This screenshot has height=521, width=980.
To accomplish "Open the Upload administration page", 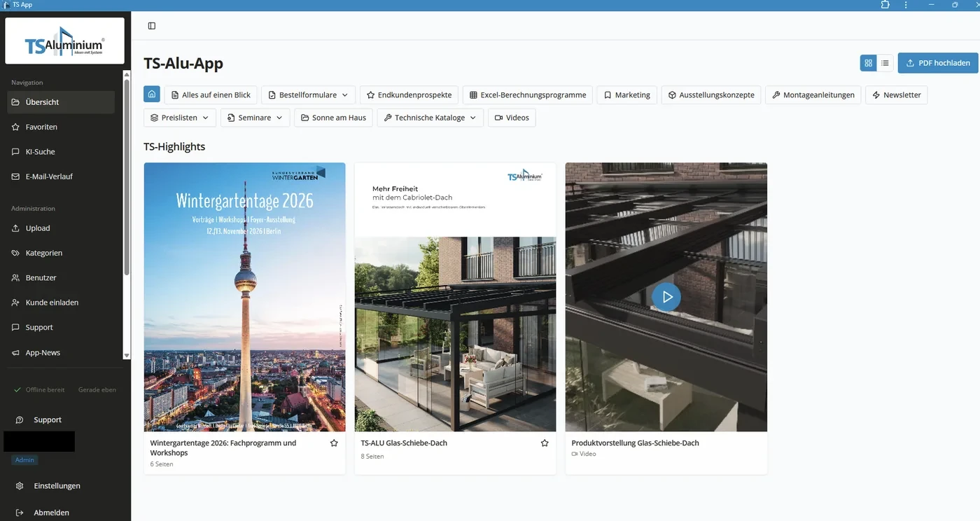I will (x=61, y=228).
